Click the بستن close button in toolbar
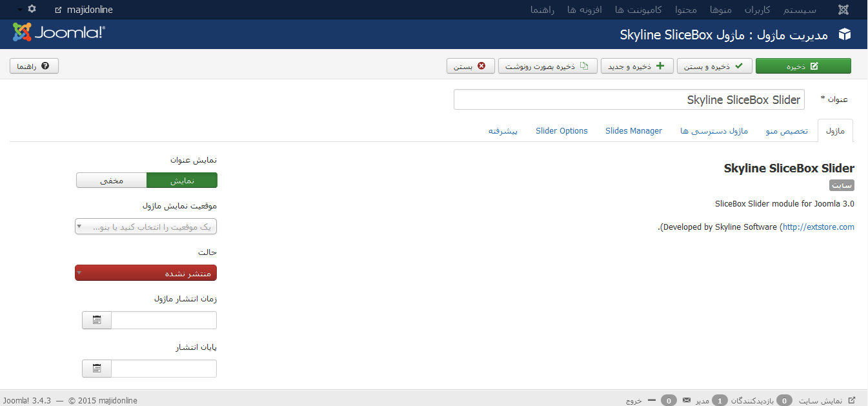Image resolution: width=868 pixels, height=406 pixels. 470,66
